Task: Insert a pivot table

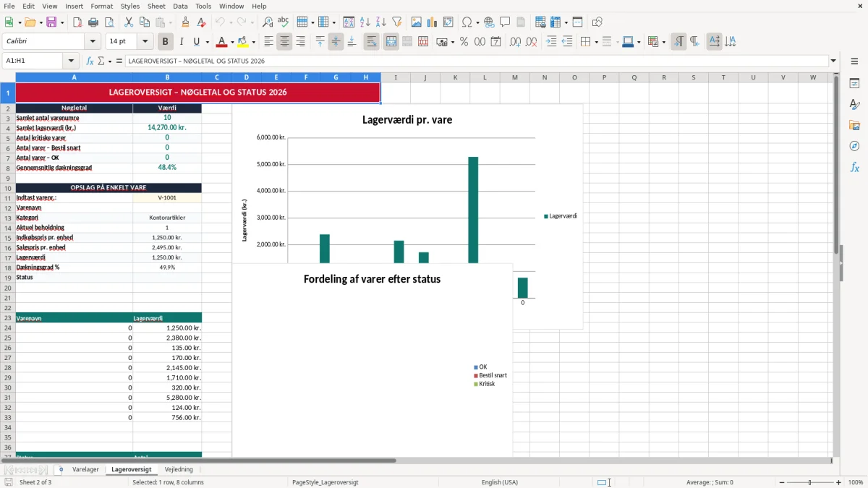Action: coord(448,22)
